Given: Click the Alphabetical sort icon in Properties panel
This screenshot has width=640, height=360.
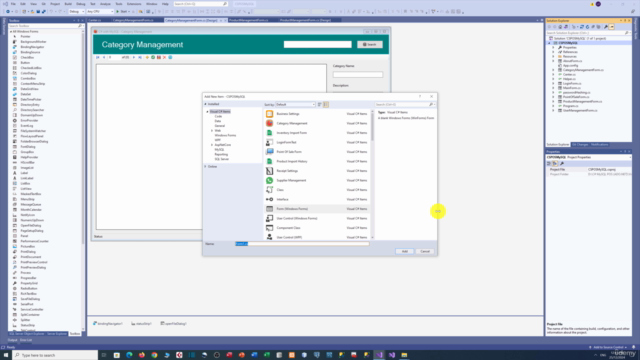Looking at the screenshot, I should (x=555, y=163).
